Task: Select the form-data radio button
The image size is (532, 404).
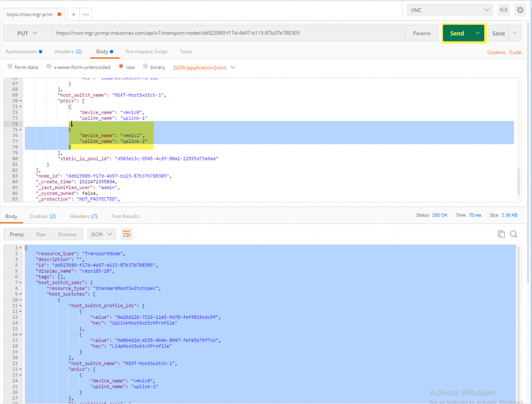Action: click(10, 67)
